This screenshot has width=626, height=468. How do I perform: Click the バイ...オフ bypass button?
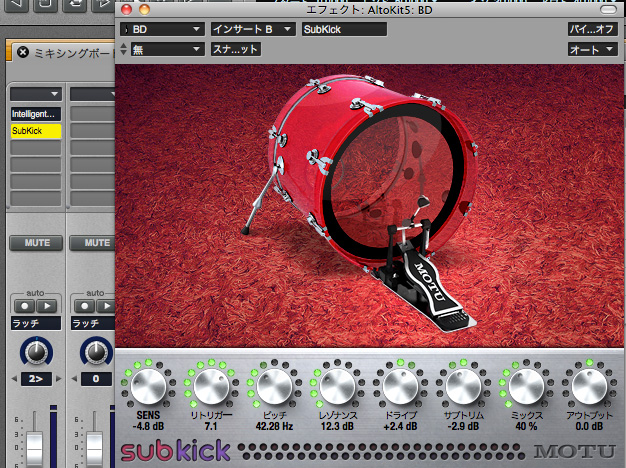point(593,29)
